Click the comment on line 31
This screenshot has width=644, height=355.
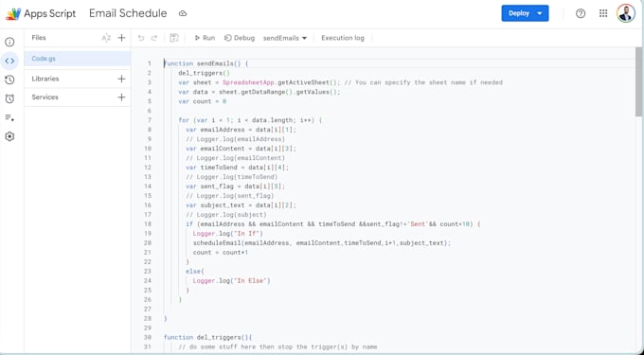tap(277, 346)
